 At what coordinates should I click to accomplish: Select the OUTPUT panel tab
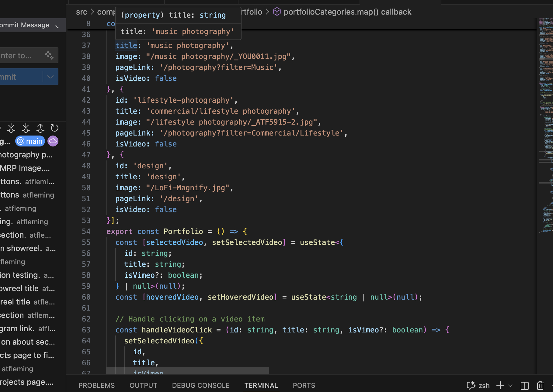pos(143,385)
